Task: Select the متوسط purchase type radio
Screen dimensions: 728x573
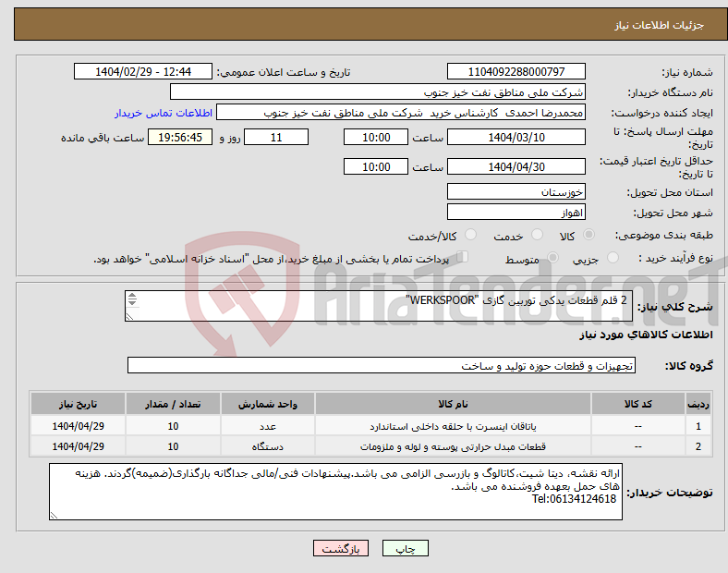Action: click(x=552, y=258)
